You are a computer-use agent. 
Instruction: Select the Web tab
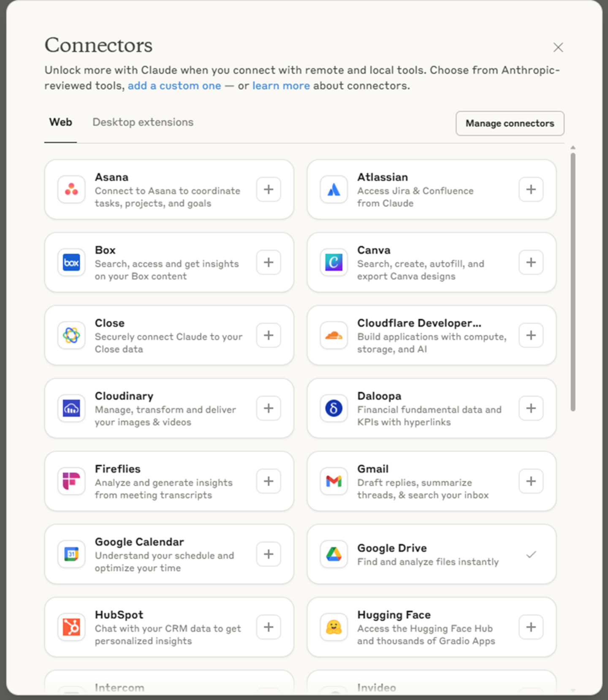point(60,122)
